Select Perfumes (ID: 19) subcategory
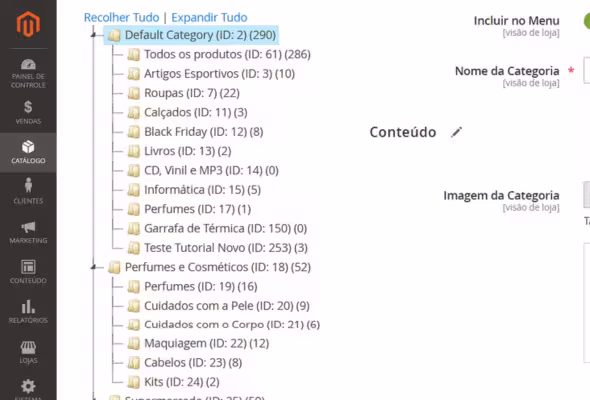590x400 pixels. [x=201, y=287]
